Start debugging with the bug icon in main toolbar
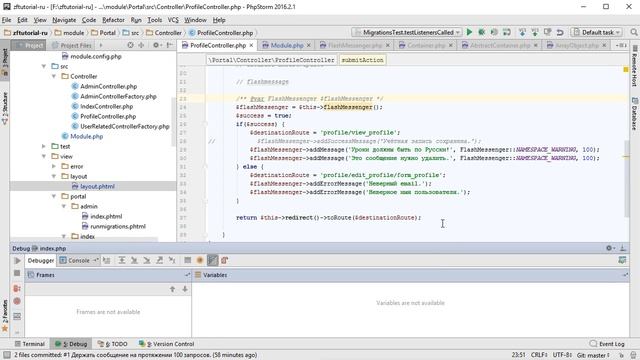Viewport: 640px width, 360px height. click(x=482, y=32)
